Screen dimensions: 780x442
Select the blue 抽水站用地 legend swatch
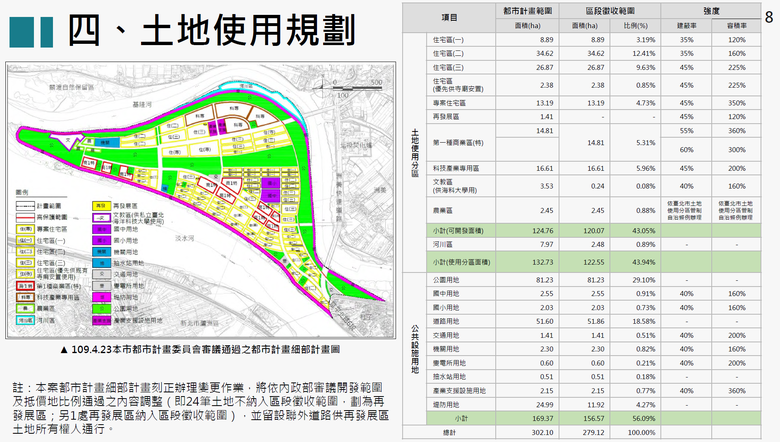(101, 263)
